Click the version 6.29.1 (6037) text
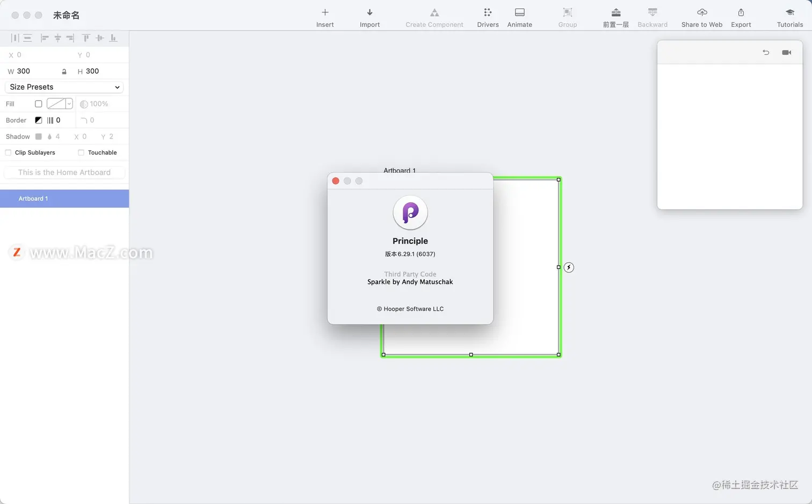 [410, 254]
